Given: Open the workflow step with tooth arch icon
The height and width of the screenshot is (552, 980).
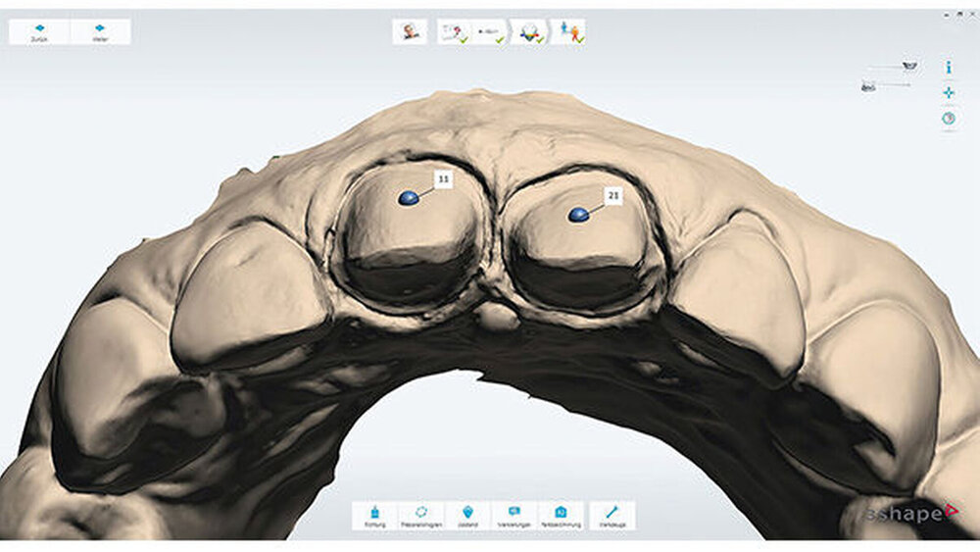Looking at the screenshot, I should click(530, 31).
